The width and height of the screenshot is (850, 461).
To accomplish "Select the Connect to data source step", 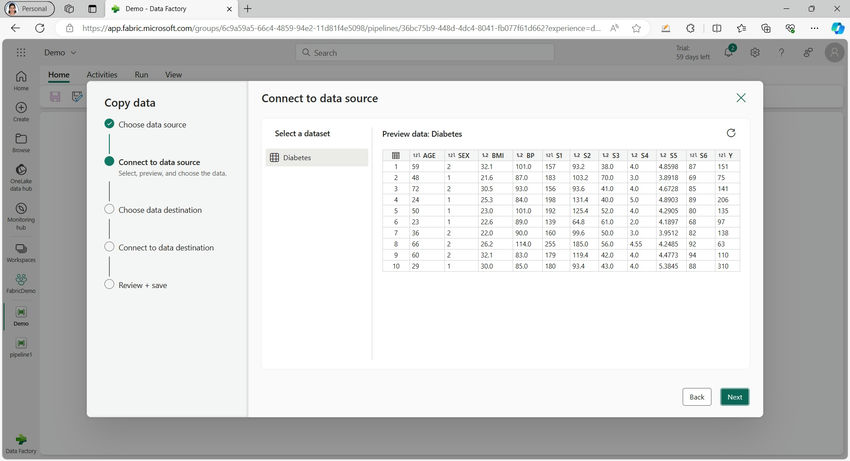I will 152,162.
